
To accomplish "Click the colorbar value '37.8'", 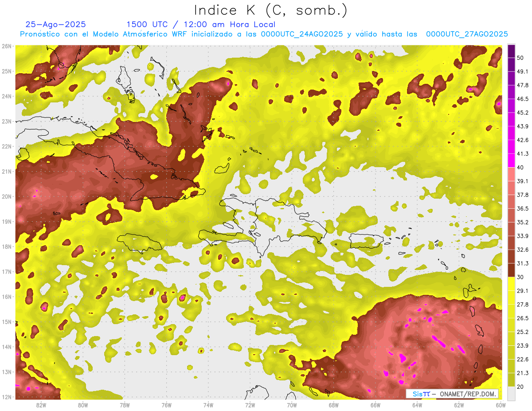I will click(x=522, y=195).
